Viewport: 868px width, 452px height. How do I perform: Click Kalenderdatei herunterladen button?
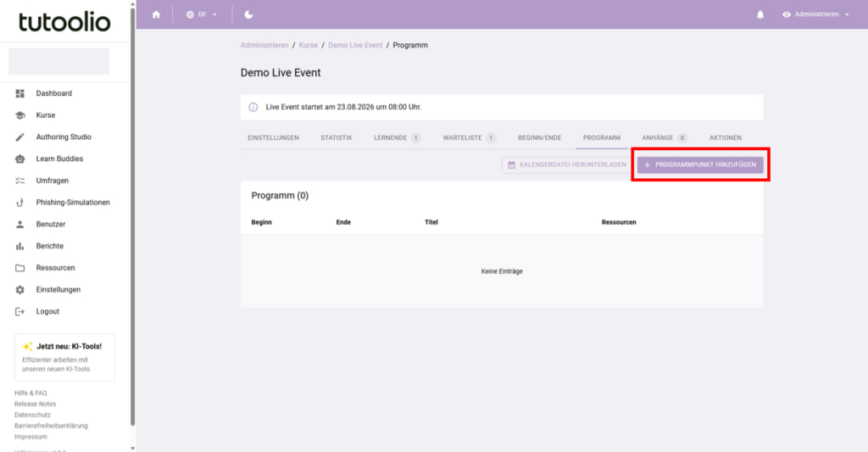click(x=567, y=165)
